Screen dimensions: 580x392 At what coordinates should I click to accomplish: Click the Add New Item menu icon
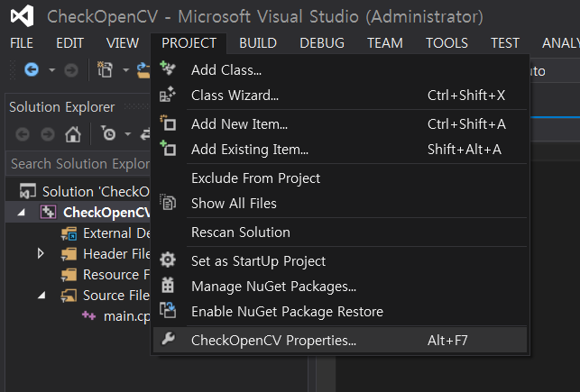pyautogui.click(x=168, y=123)
